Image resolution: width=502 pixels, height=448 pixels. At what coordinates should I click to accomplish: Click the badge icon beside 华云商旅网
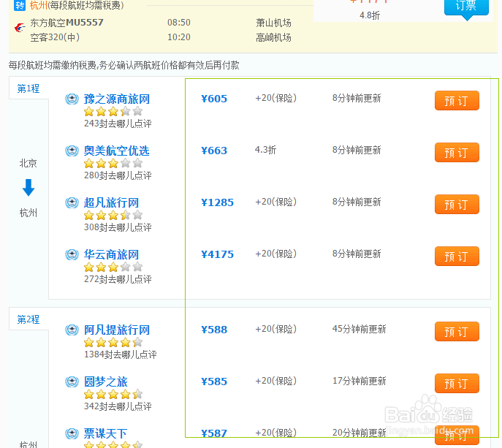[72, 254]
